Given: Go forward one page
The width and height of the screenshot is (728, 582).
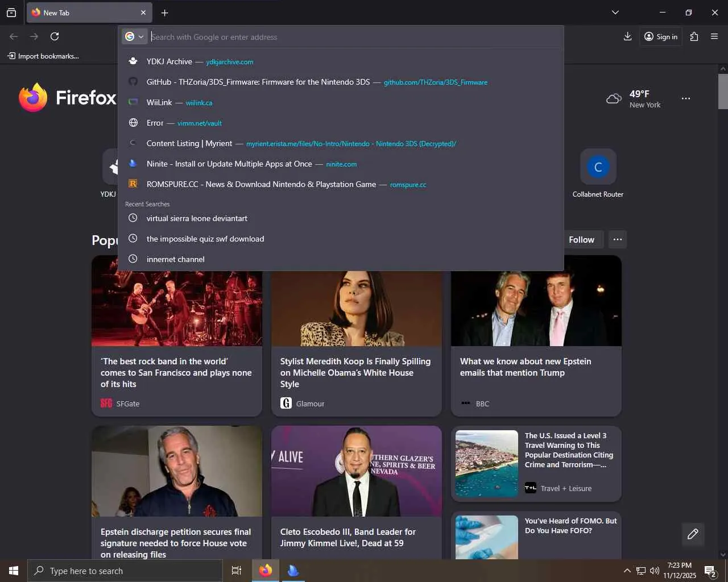Looking at the screenshot, I should tap(34, 36).
